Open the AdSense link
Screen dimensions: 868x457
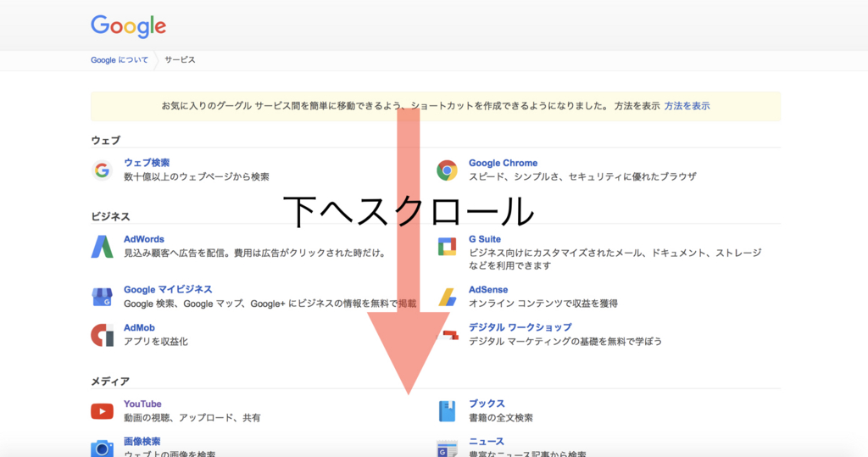point(488,290)
